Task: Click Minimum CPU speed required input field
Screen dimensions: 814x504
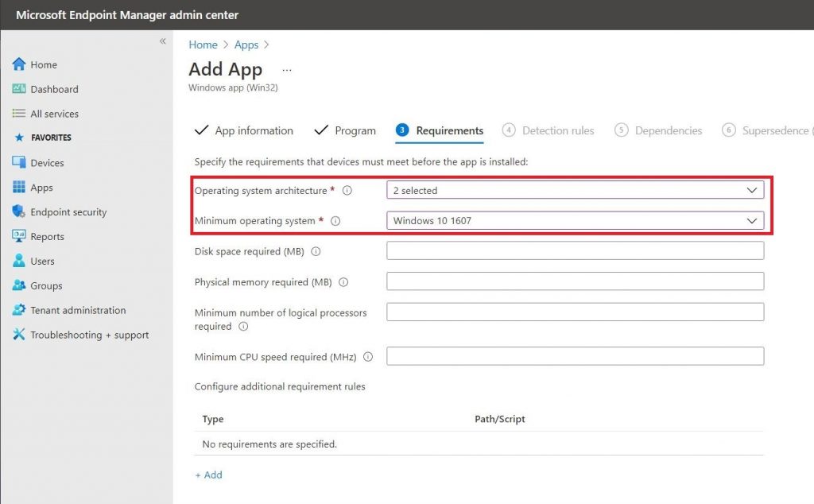Action: [x=576, y=356]
